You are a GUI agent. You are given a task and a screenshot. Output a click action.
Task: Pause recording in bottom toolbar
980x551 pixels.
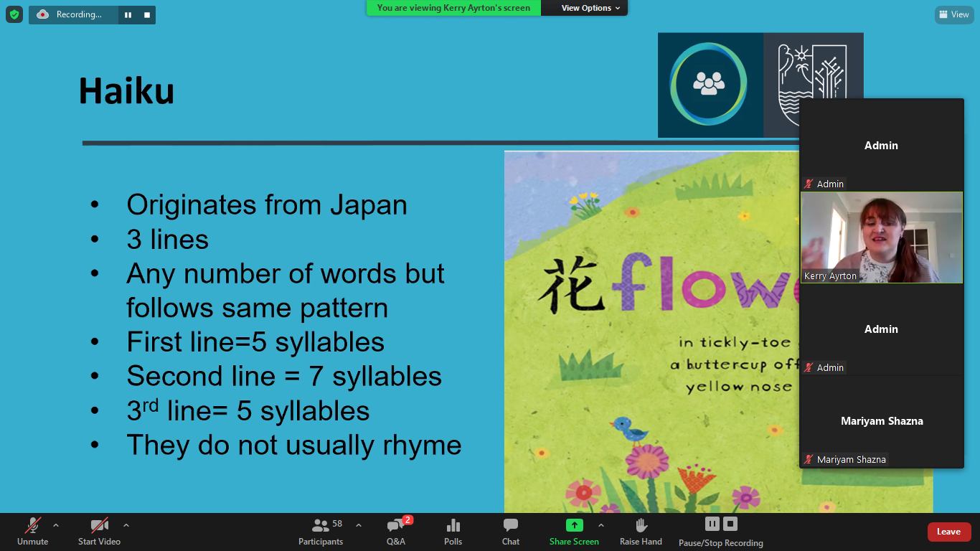(x=712, y=524)
